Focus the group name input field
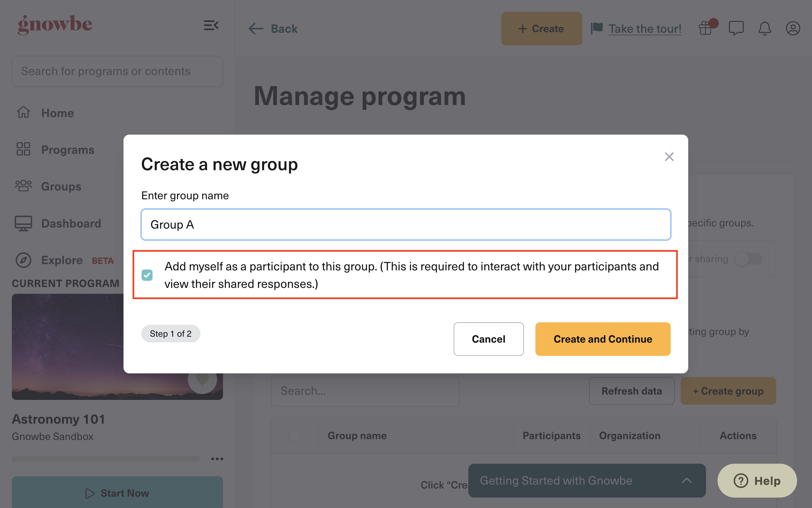The image size is (812, 508). (x=406, y=224)
